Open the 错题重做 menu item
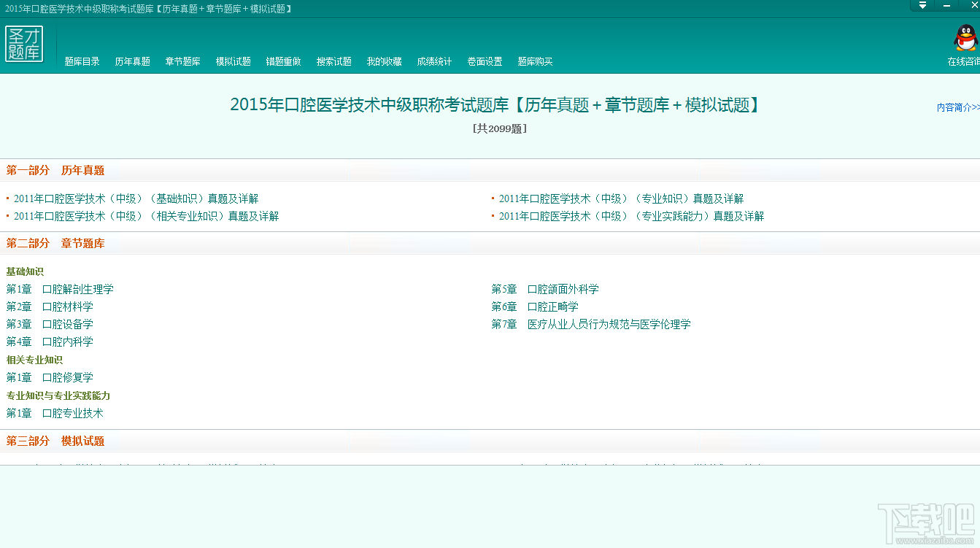 pos(284,62)
